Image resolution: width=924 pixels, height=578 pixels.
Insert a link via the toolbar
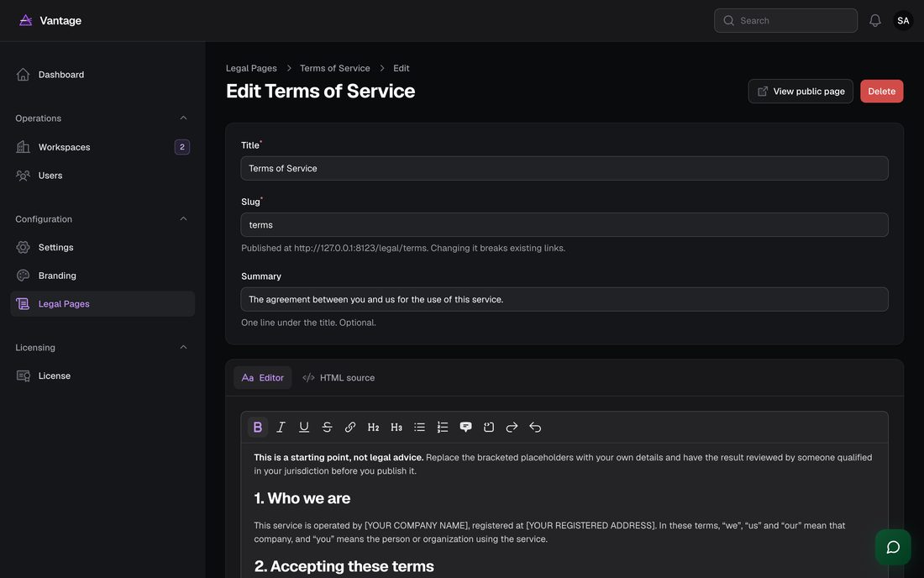pos(350,427)
